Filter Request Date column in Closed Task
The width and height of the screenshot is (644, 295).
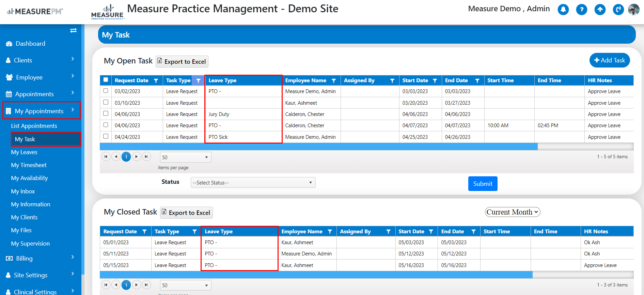coord(144,232)
